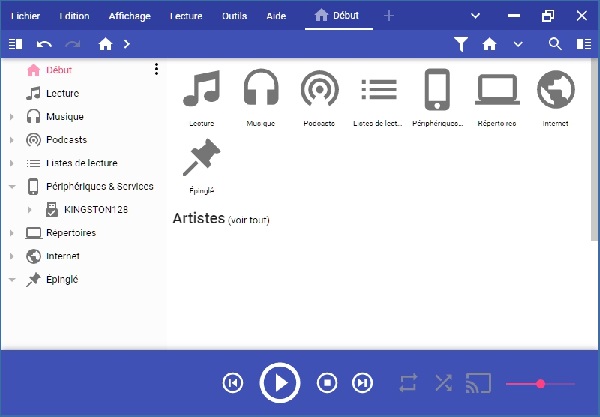
Task: Expand the Listes de lecture node
Action: [x=11, y=163]
